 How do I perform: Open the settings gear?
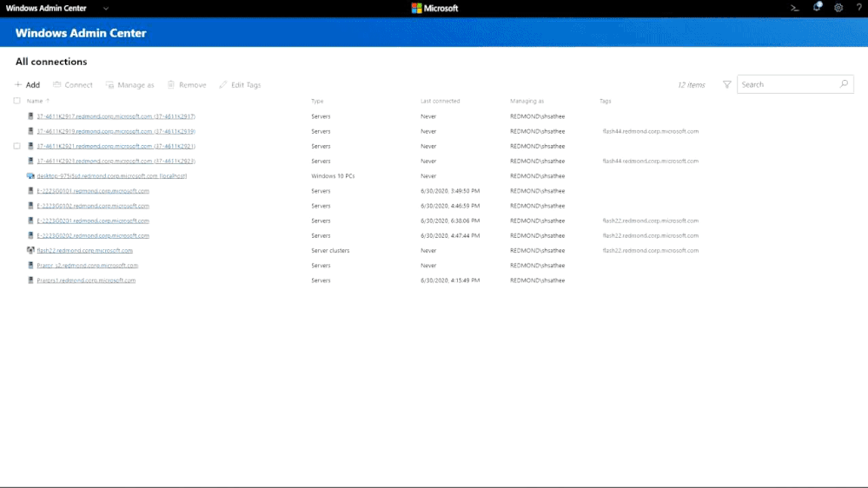tap(838, 9)
